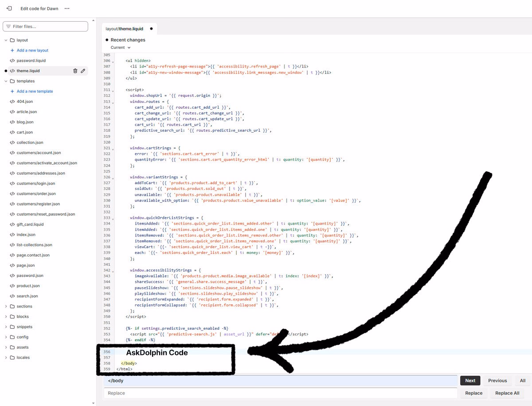Open gift_card.liquid file
The height and width of the screenshot is (406, 532).
tap(31, 224)
